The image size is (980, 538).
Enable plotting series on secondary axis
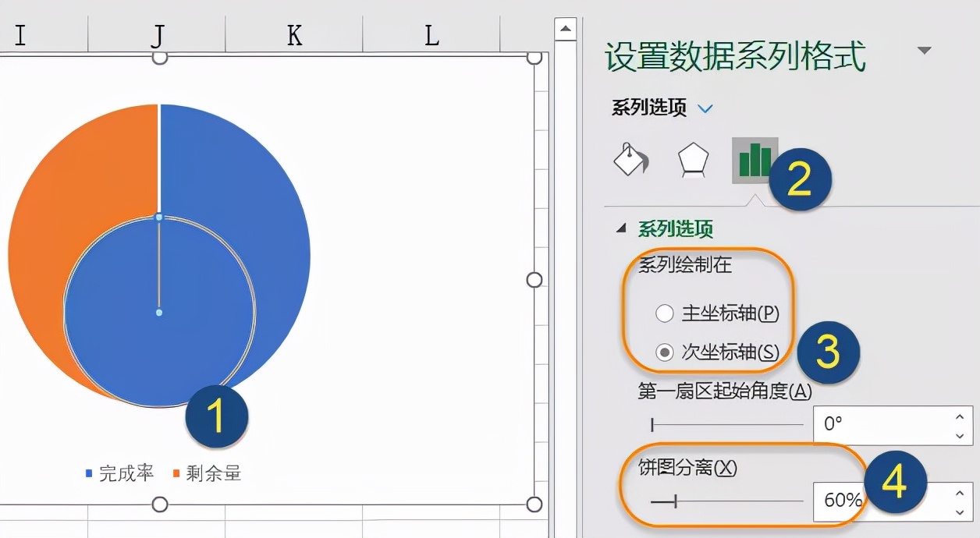(665, 351)
